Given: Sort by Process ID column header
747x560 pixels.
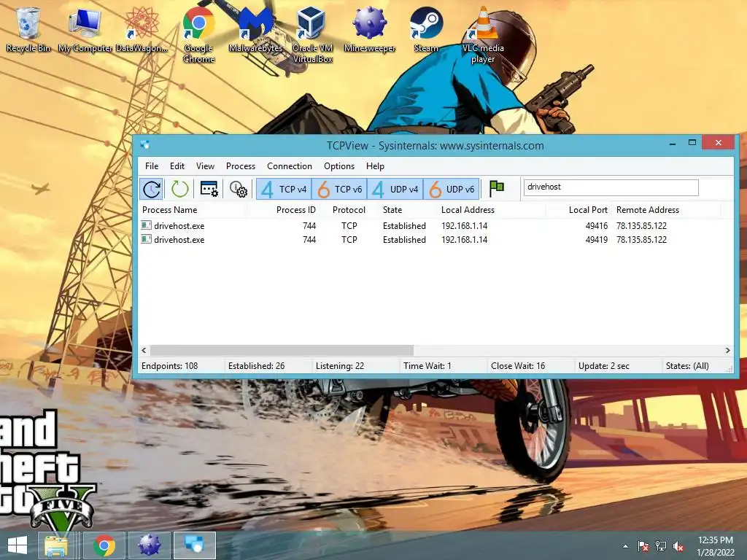Looking at the screenshot, I should [x=283, y=210].
